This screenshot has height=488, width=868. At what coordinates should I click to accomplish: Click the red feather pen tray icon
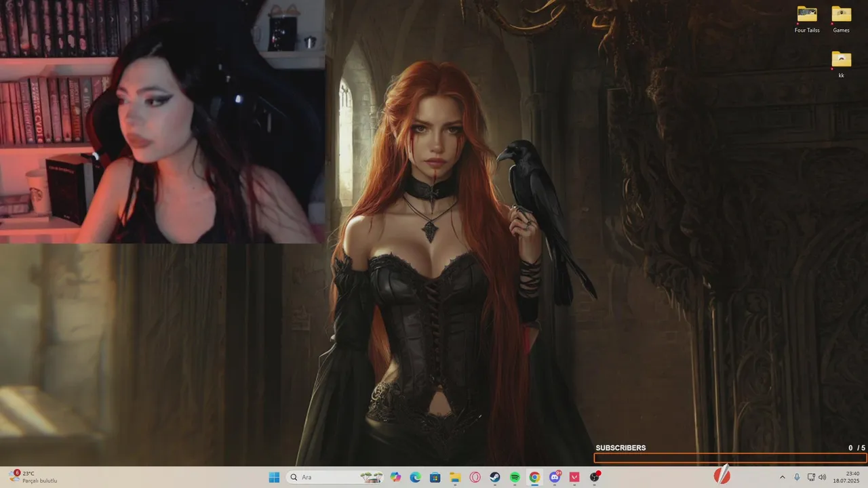pos(723,475)
